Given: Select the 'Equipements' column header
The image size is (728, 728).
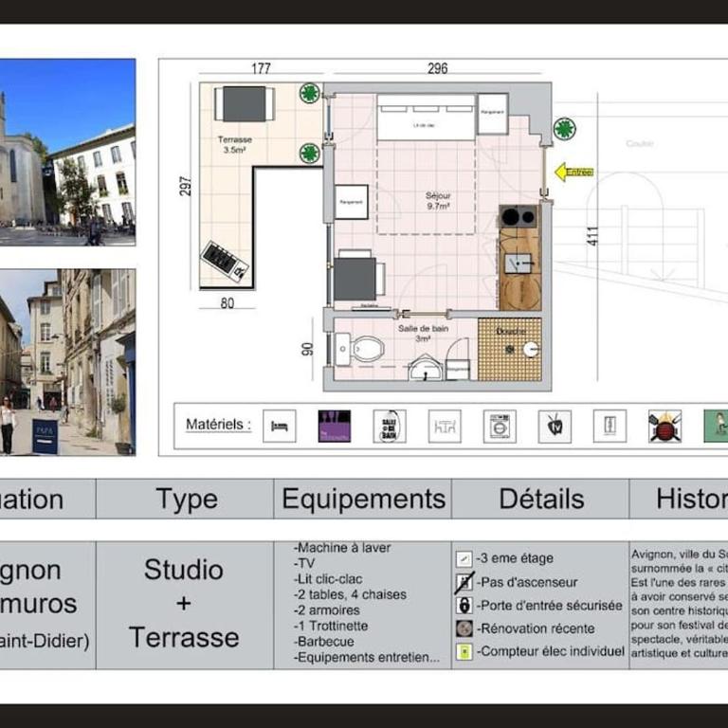Looking at the screenshot, I should pyautogui.click(x=363, y=500).
